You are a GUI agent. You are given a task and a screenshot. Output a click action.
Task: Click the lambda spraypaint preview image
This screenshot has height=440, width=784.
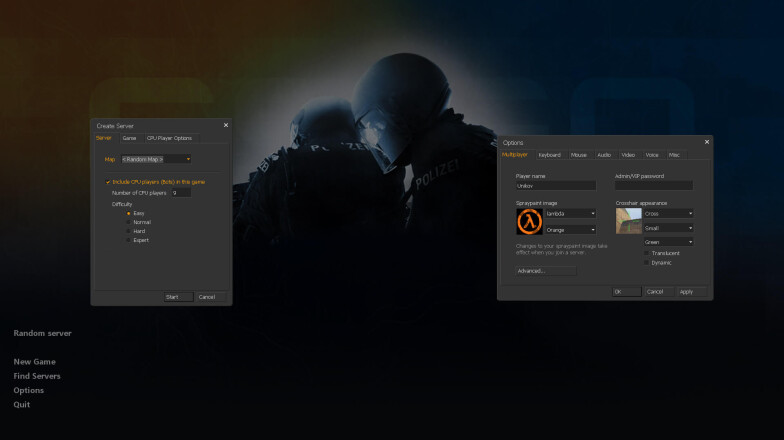(530, 222)
